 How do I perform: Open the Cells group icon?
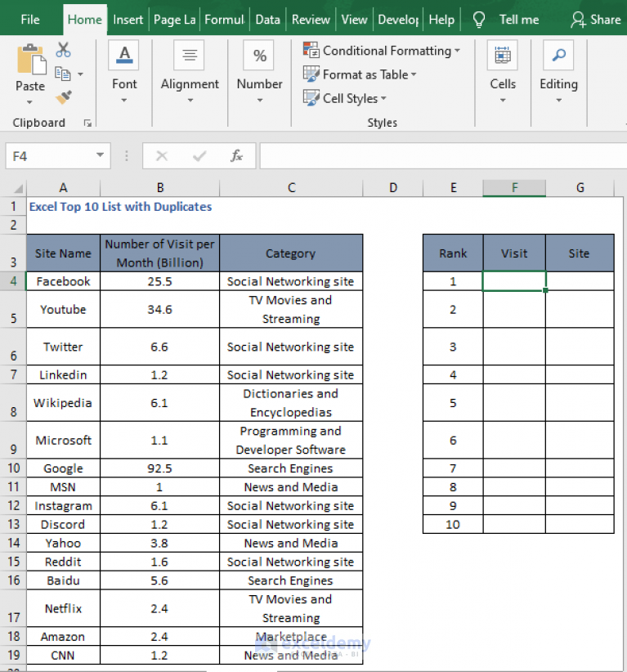[x=502, y=55]
